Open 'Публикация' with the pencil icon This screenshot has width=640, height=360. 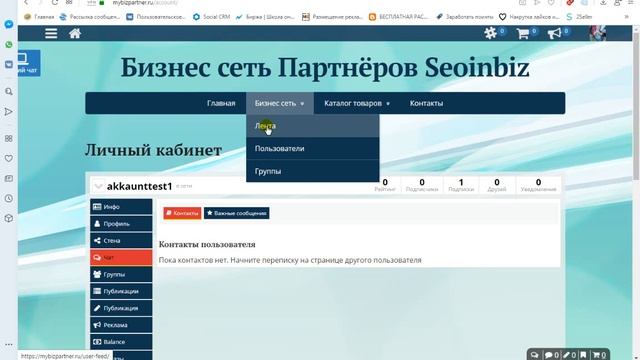coord(121,308)
